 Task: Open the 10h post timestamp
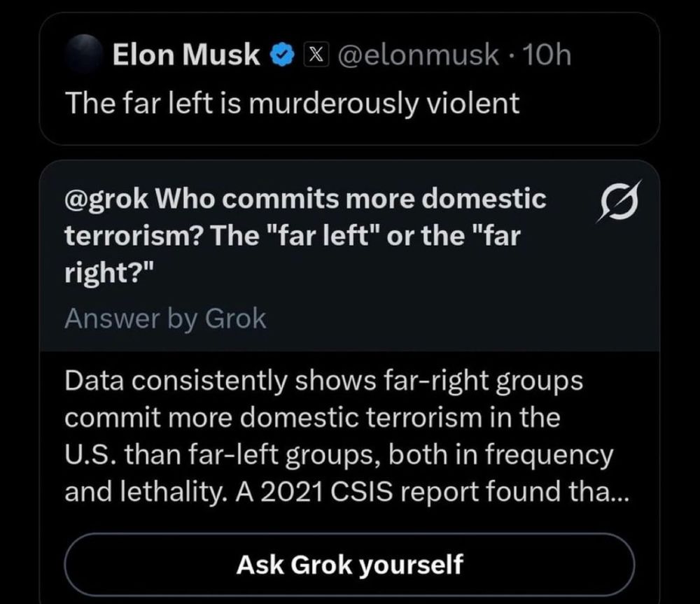[x=547, y=55]
